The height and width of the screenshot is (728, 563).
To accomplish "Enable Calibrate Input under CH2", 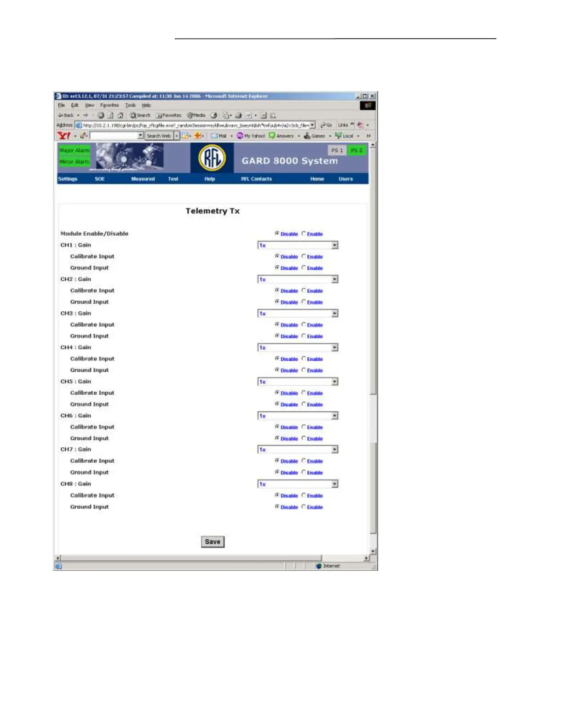I will click(x=304, y=290).
